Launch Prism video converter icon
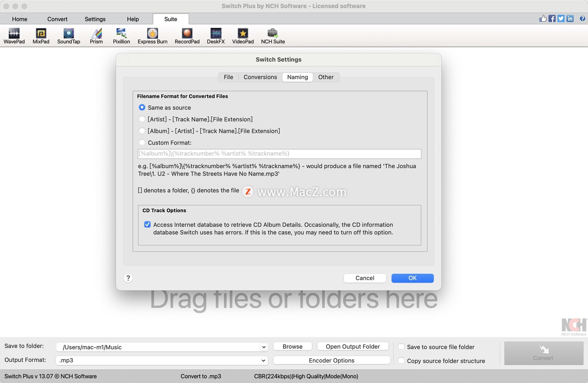588x383 pixels. [x=96, y=36]
